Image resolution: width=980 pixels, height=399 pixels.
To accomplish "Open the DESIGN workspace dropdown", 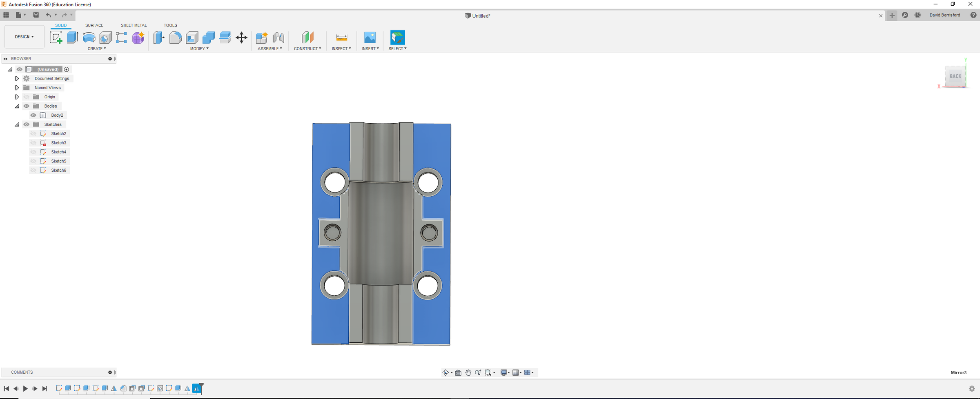I will click(x=24, y=37).
